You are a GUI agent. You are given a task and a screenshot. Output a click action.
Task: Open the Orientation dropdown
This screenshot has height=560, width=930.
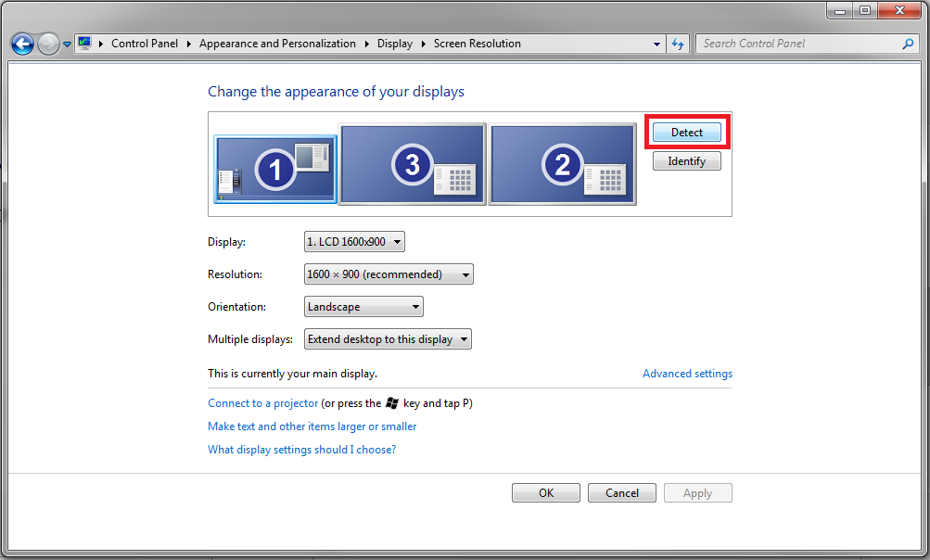click(x=363, y=307)
